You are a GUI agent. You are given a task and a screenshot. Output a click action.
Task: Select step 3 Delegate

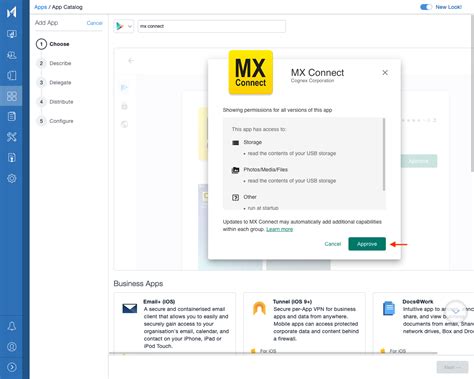click(55, 83)
